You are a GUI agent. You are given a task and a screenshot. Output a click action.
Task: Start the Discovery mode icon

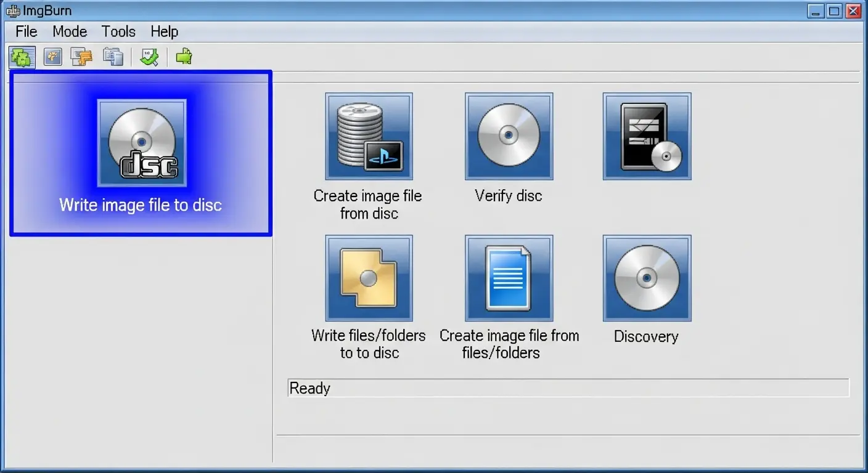647,278
